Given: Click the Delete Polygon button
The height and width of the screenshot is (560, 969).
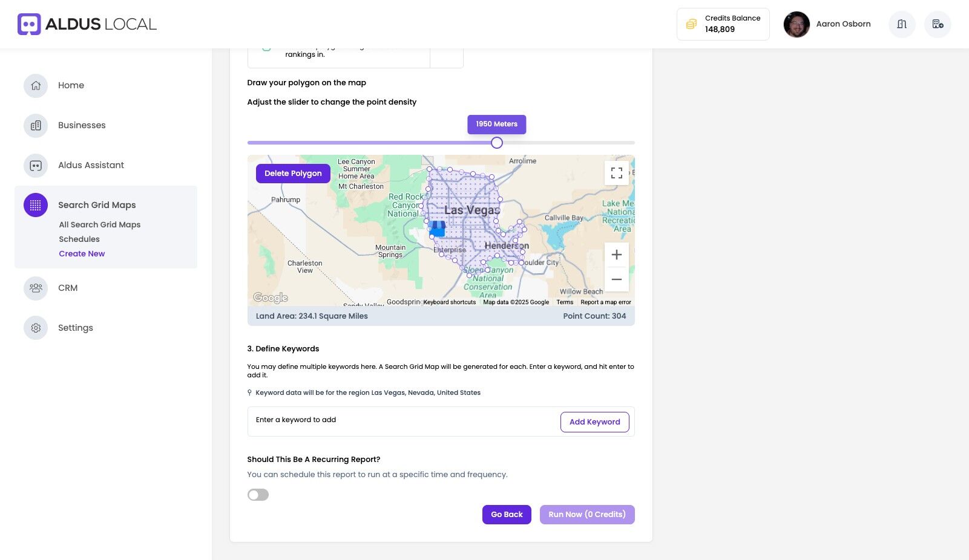Looking at the screenshot, I should pyautogui.click(x=293, y=174).
